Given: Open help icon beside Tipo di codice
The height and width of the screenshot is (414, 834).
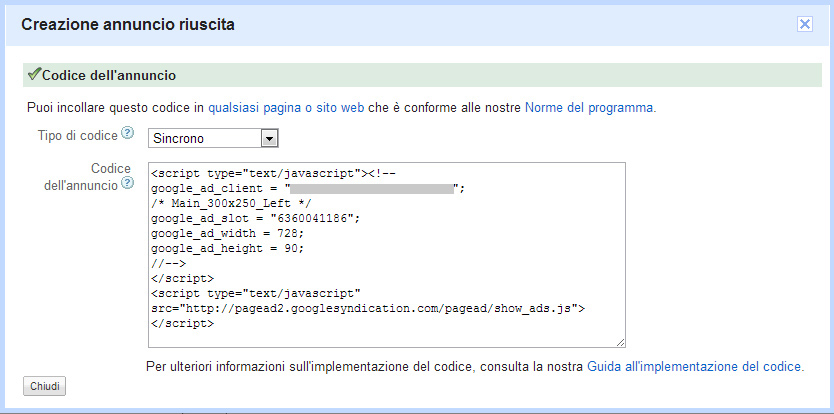Looking at the screenshot, I should [127, 134].
